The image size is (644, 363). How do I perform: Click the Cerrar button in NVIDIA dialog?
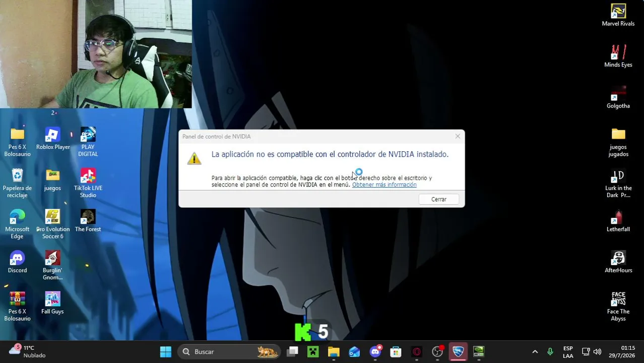pos(438,199)
